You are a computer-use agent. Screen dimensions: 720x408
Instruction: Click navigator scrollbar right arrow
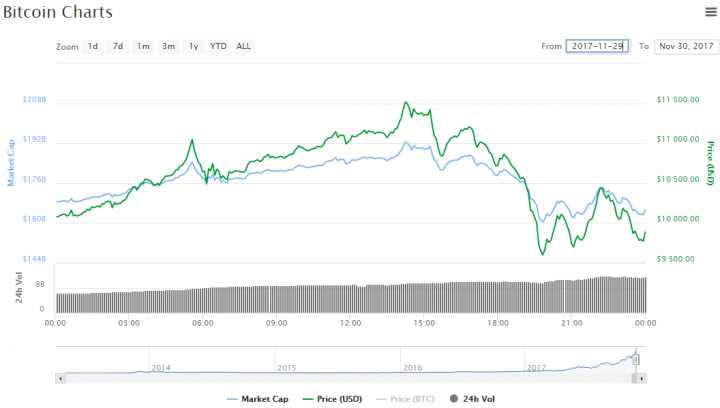641,379
